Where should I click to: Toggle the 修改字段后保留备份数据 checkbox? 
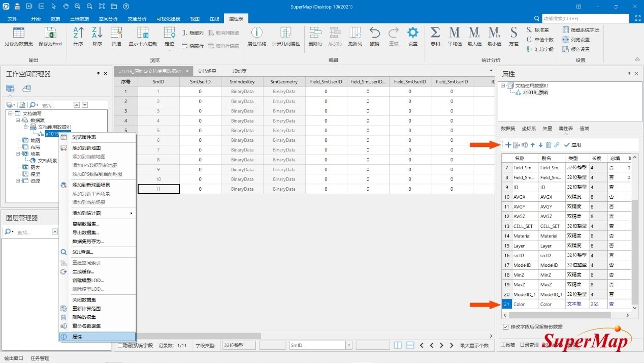tap(505, 326)
